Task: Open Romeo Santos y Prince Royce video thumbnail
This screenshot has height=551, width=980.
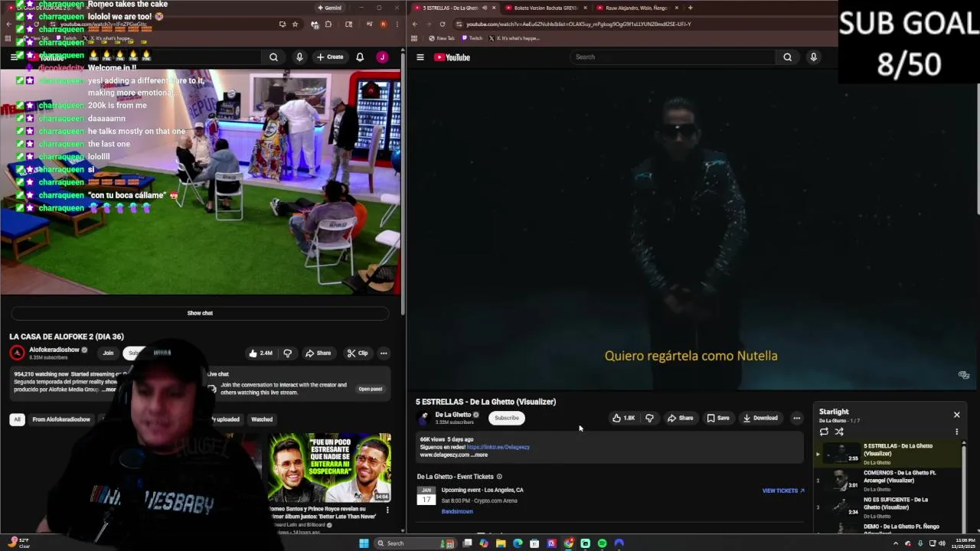Action: [x=329, y=468]
